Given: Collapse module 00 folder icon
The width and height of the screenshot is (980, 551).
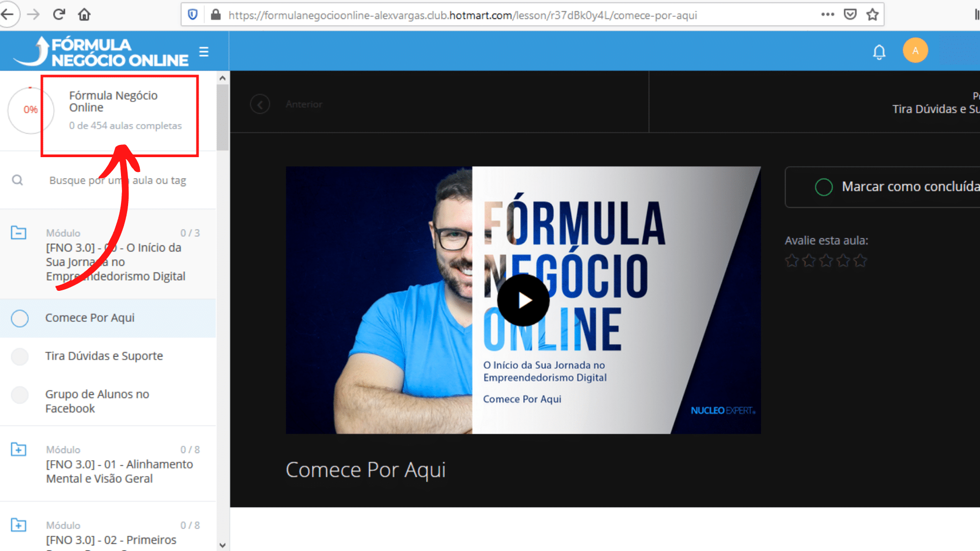Looking at the screenshot, I should (x=19, y=233).
